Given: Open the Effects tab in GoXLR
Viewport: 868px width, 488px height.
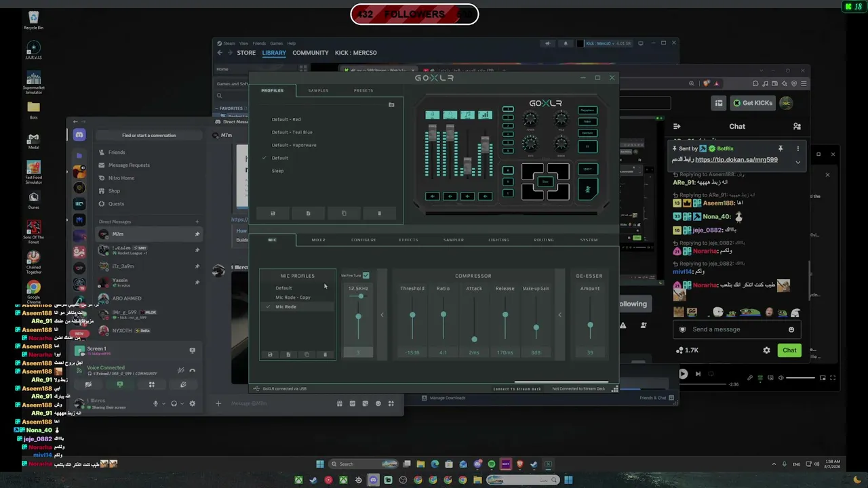Looking at the screenshot, I should [408, 240].
